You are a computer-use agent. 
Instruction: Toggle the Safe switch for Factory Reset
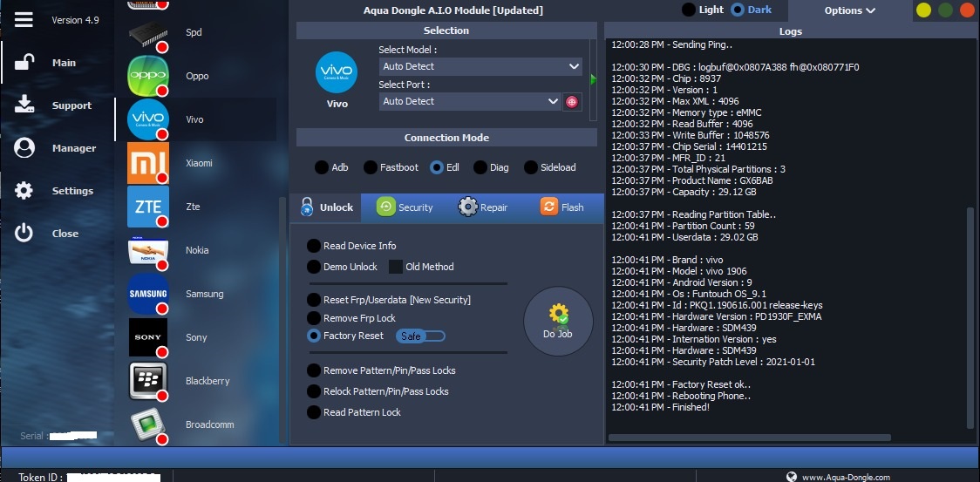420,336
